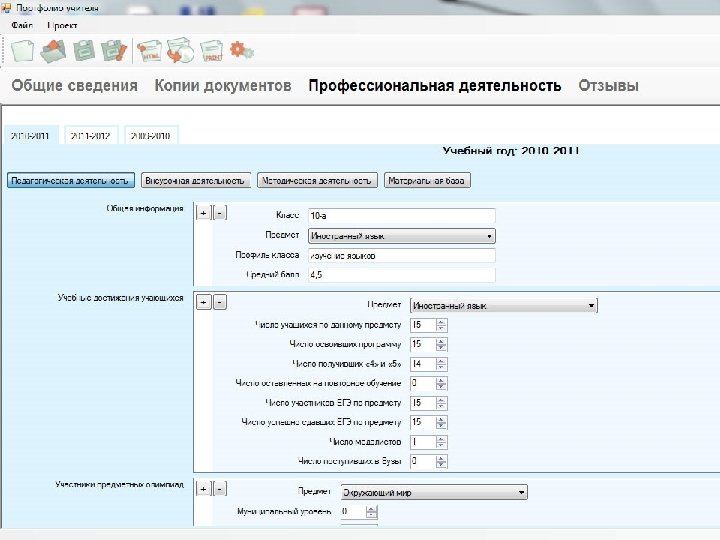Select the 2010-2011 year tab
The height and width of the screenshot is (540, 720).
(x=30, y=135)
